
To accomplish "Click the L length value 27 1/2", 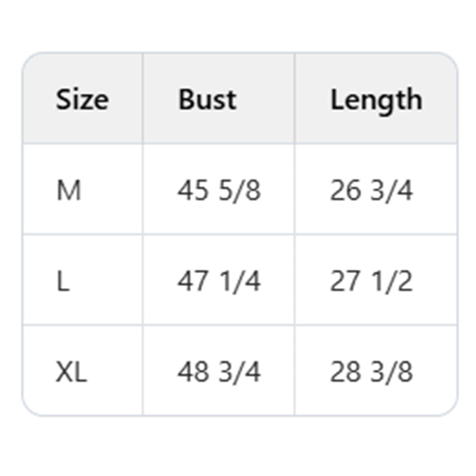I will 371,281.
